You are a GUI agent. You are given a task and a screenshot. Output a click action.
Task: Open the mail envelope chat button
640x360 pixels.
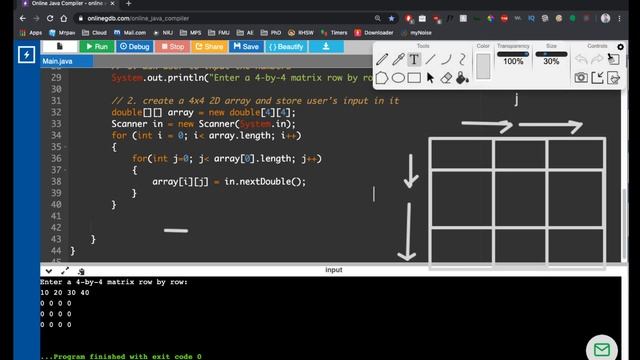(602, 349)
